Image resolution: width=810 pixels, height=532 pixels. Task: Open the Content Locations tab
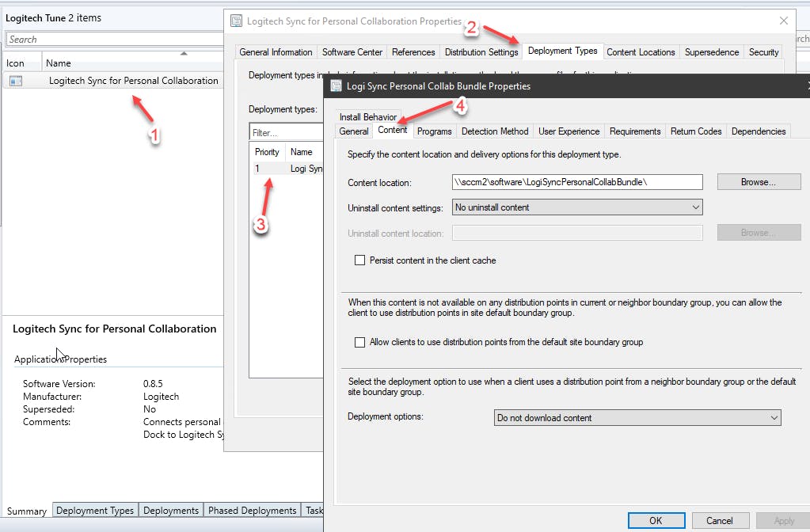[x=641, y=52]
